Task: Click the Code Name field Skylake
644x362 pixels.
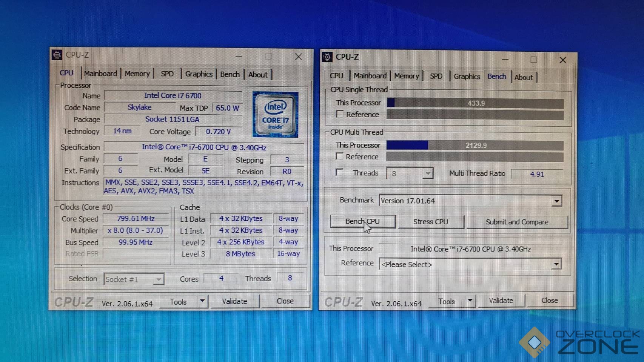Action: click(x=140, y=107)
